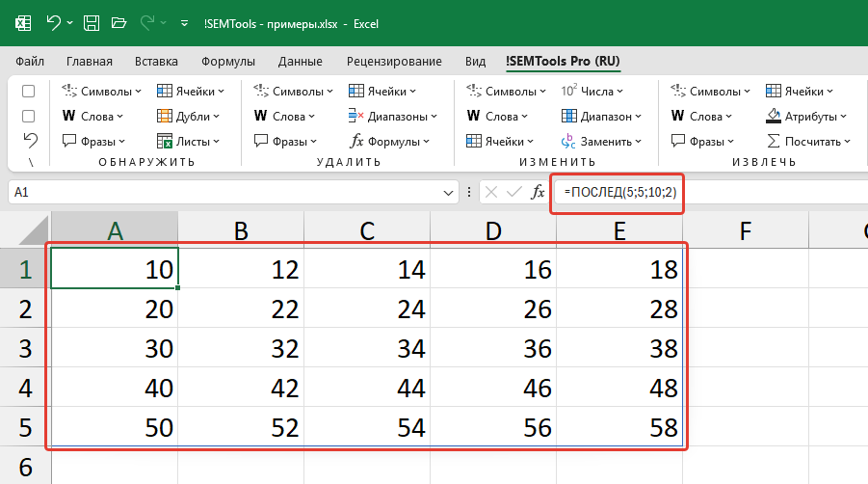Click the Insert Function fx icon

tap(539, 192)
